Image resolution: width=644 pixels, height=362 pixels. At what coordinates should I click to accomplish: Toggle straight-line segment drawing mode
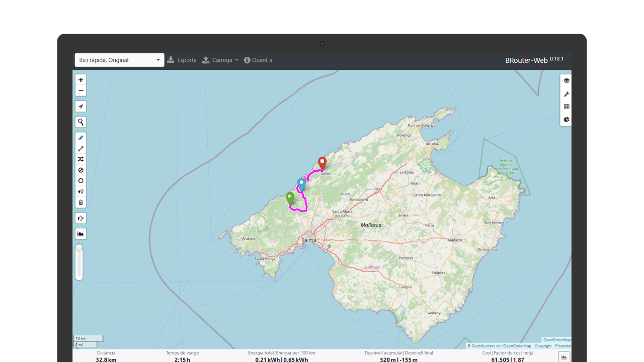click(x=80, y=148)
